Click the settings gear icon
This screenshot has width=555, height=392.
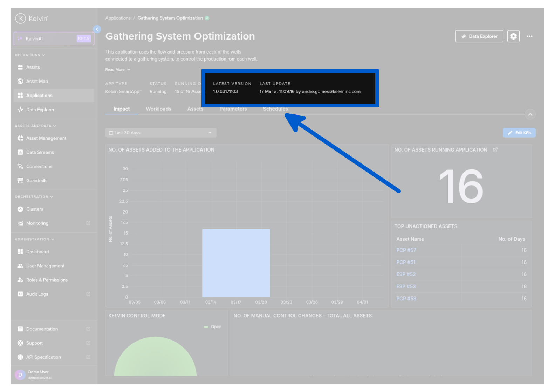[x=513, y=36]
